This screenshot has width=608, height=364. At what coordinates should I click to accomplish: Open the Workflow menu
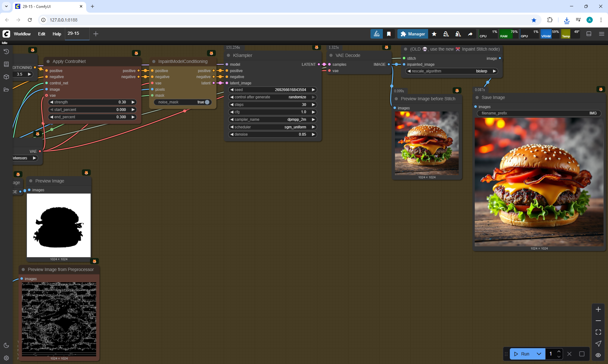22,34
